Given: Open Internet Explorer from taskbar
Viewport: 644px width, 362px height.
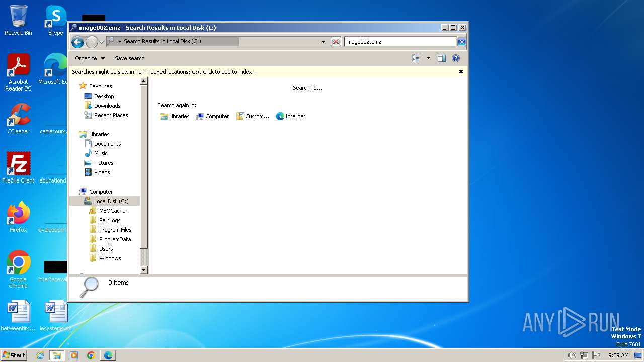Looking at the screenshot, I should [40, 355].
